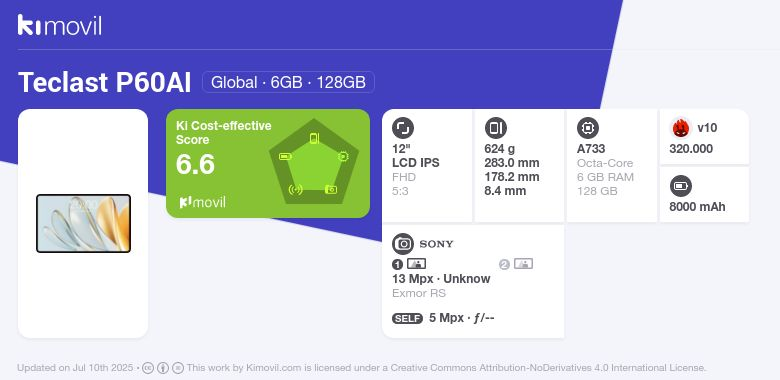Click the AnTuTu red logo icon
The width and height of the screenshot is (780, 380).
[x=681, y=128]
